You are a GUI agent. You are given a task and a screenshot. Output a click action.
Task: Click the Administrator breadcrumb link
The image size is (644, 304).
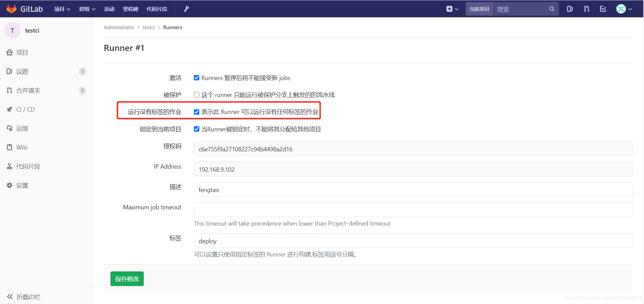(119, 27)
